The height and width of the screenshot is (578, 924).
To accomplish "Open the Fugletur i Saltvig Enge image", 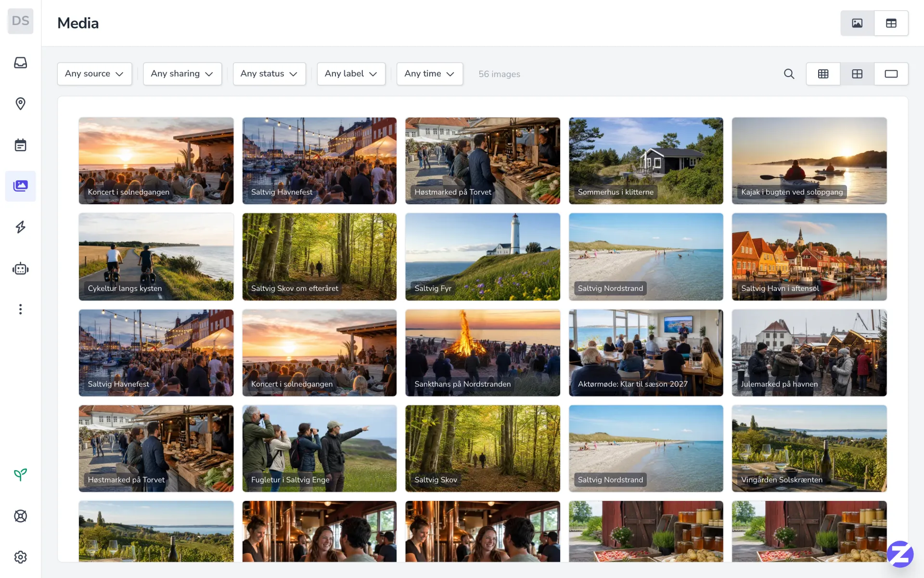I will 320,448.
